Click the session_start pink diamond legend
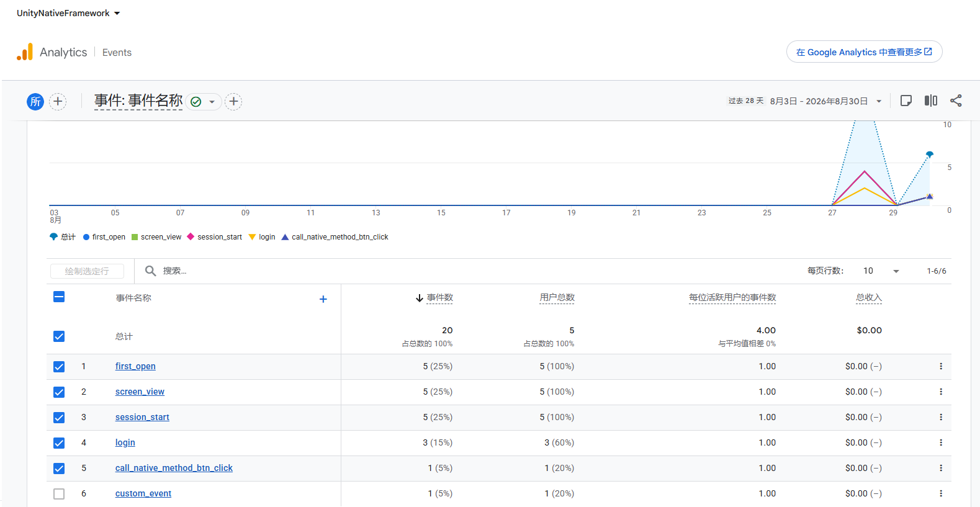 pos(191,236)
